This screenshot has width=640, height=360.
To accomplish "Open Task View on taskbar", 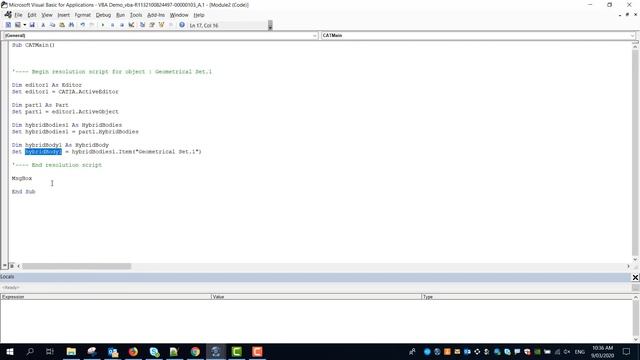I will [50, 351].
